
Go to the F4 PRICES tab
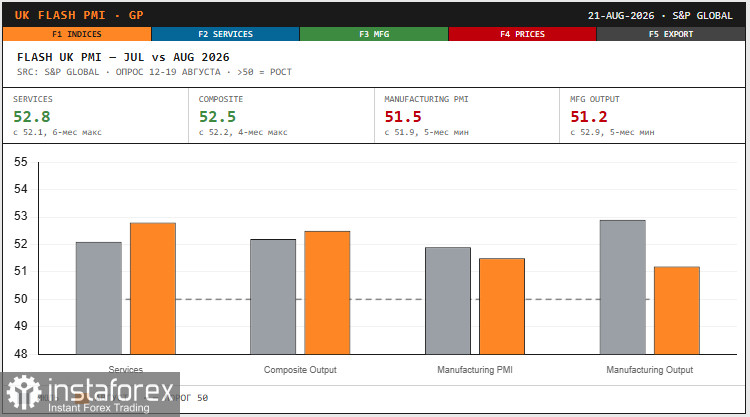tap(522, 34)
